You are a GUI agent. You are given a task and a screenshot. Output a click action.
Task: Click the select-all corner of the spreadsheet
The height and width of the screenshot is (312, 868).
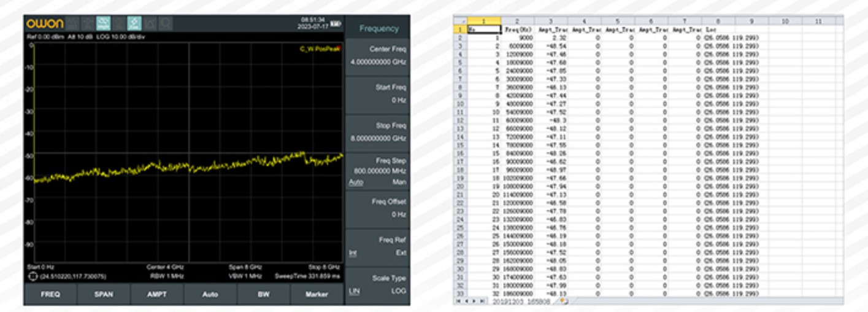461,21
